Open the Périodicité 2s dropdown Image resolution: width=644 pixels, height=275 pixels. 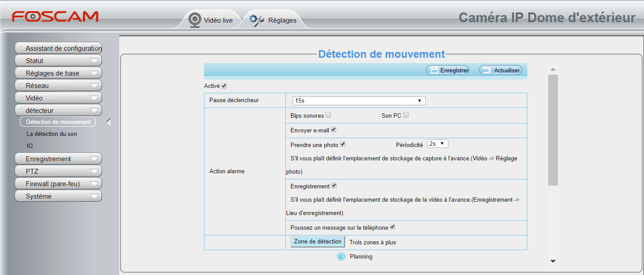(x=438, y=144)
